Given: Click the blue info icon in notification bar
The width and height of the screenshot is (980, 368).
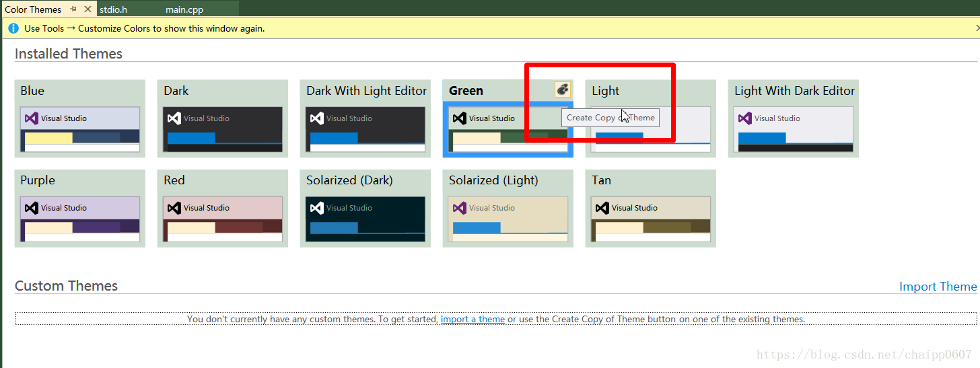Looking at the screenshot, I should (13, 28).
